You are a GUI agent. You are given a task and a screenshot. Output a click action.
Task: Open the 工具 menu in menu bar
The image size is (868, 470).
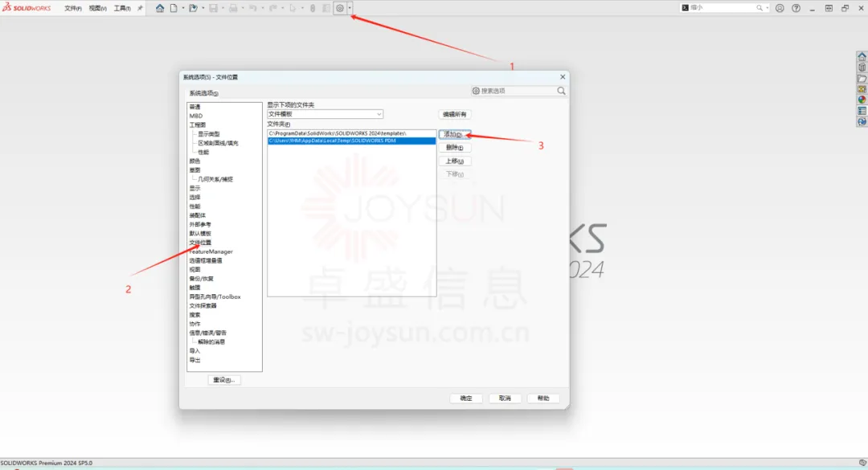[x=121, y=8]
